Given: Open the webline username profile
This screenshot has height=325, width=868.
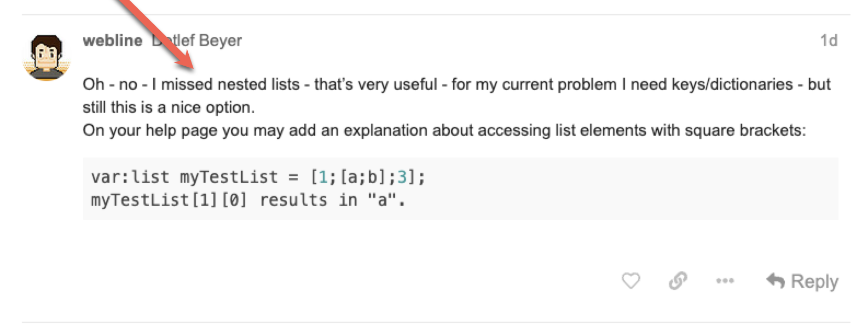Looking at the screenshot, I should pyautogui.click(x=113, y=40).
